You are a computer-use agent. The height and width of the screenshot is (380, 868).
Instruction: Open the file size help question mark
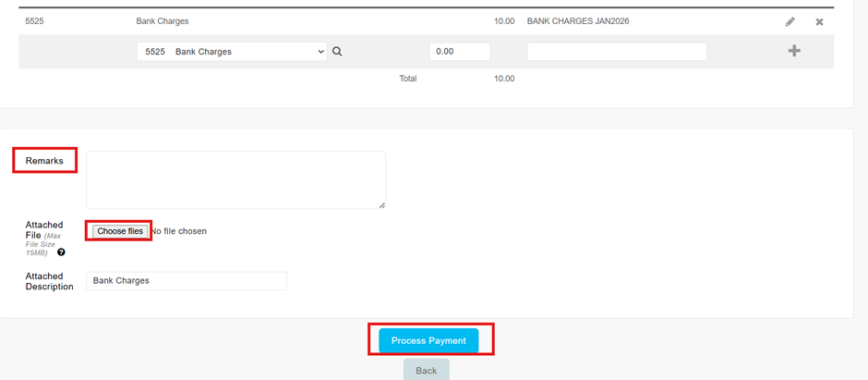62,251
